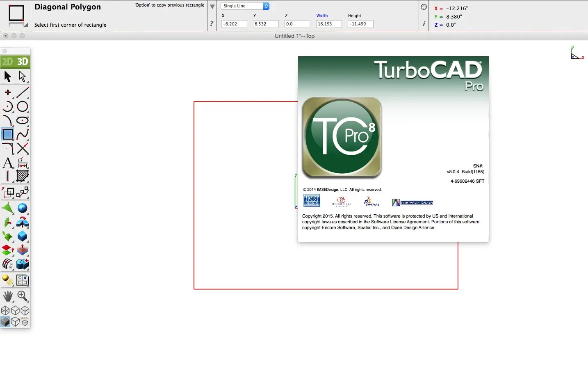Select the Conic curve tool
This screenshot has width=588, height=374.
point(8,120)
